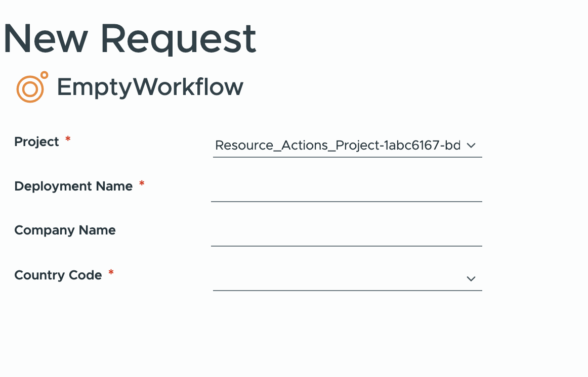Select the Resource_Actions_Project value in Project field

[x=338, y=145]
